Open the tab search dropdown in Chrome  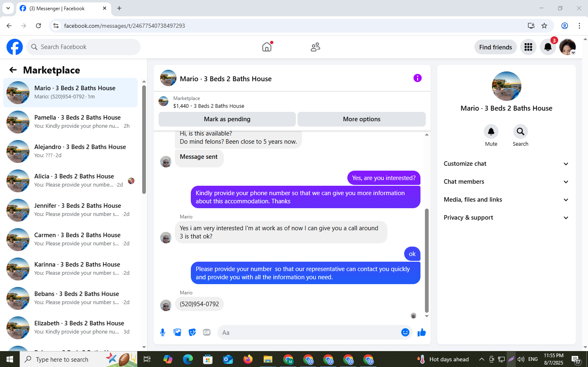click(x=8, y=8)
